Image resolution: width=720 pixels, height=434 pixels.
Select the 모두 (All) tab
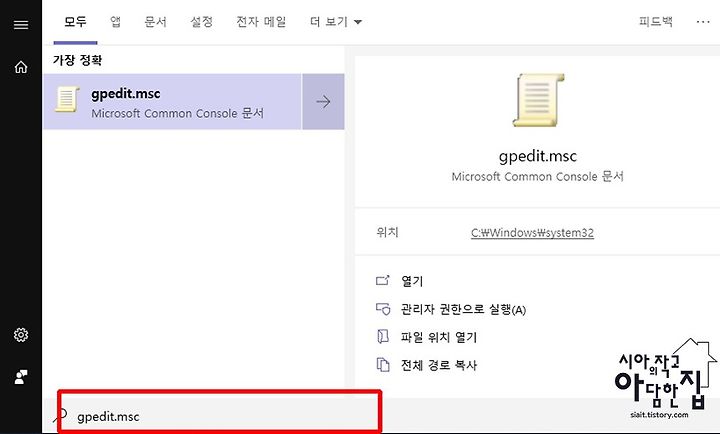pos(75,22)
